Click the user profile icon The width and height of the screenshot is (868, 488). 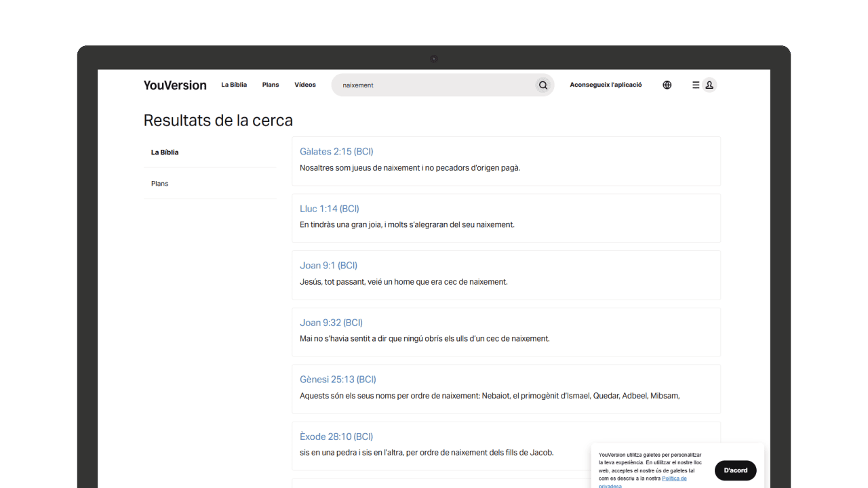click(709, 85)
